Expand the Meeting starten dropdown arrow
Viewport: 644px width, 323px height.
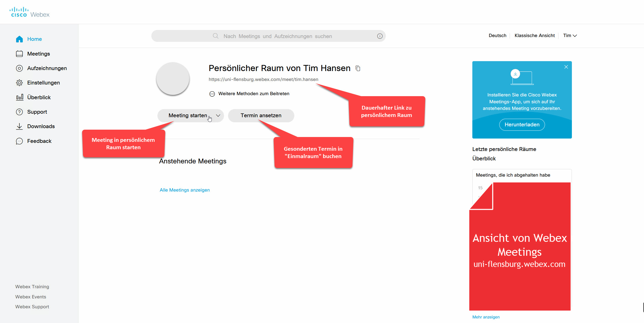tap(218, 115)
